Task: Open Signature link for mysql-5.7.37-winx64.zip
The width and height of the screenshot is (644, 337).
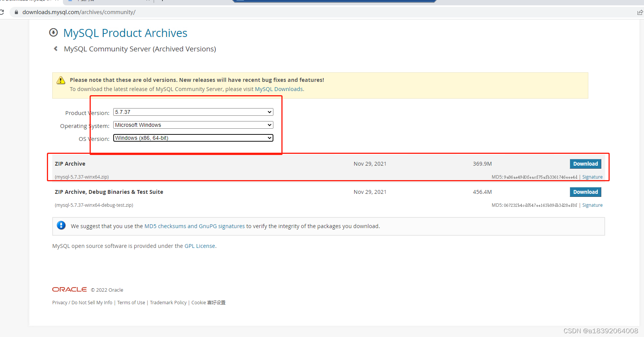Action: pyautogui.click(x=593, y=177)
